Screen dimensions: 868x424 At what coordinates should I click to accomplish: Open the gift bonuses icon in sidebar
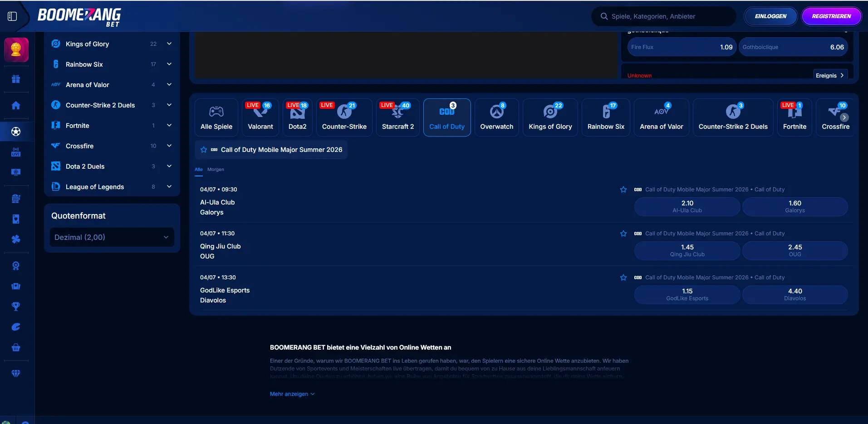point(16,79)
